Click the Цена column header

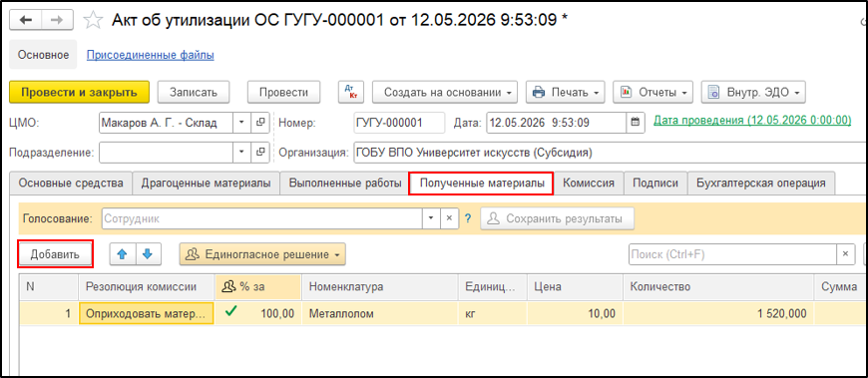click(575, 287)
